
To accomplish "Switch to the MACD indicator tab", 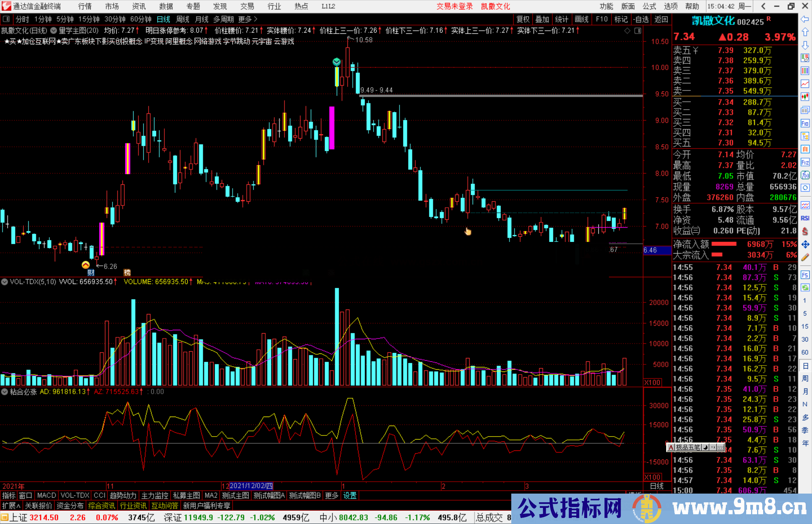I will [x=46, y=495].
